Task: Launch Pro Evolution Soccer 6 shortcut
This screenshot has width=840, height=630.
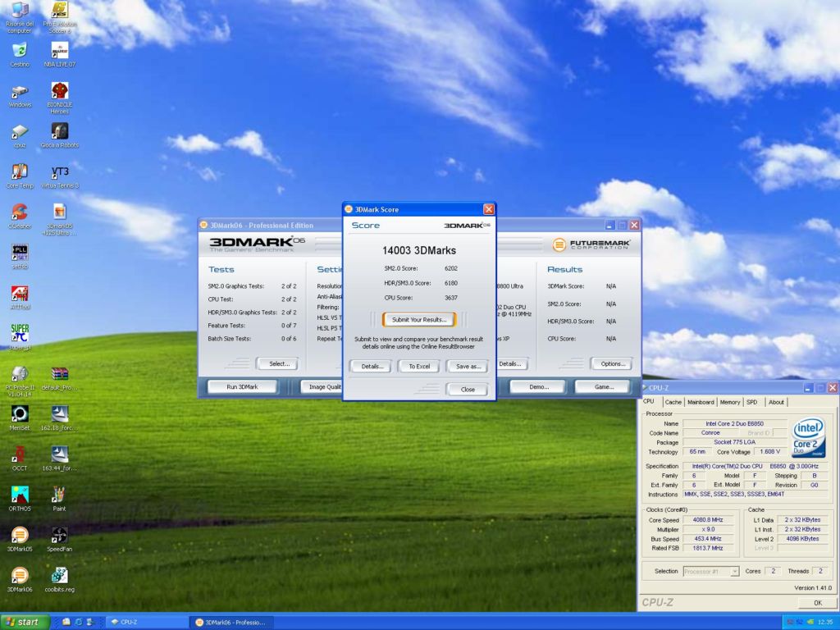Action: [59, 17]
